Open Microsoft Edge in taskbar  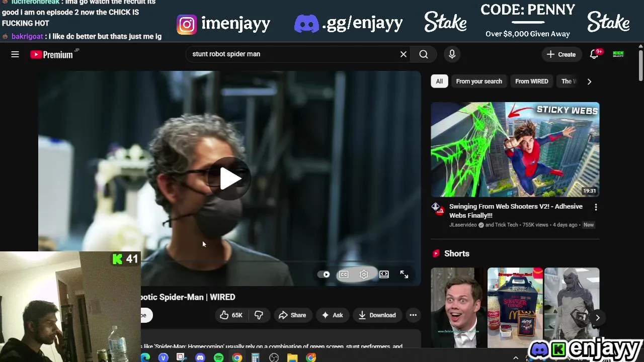point(145,357)
